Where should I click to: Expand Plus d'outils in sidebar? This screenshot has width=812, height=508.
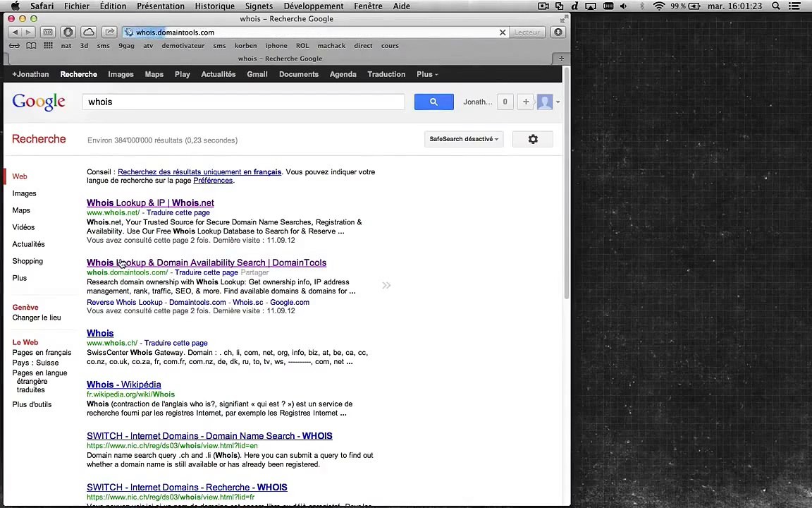pyautogui.click(x=32, y=404)
